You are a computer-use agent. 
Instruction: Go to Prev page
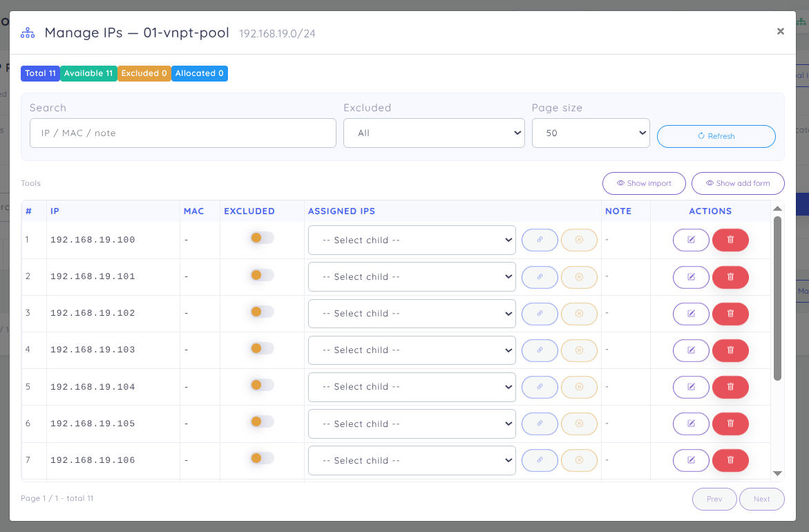coord(714,499)
